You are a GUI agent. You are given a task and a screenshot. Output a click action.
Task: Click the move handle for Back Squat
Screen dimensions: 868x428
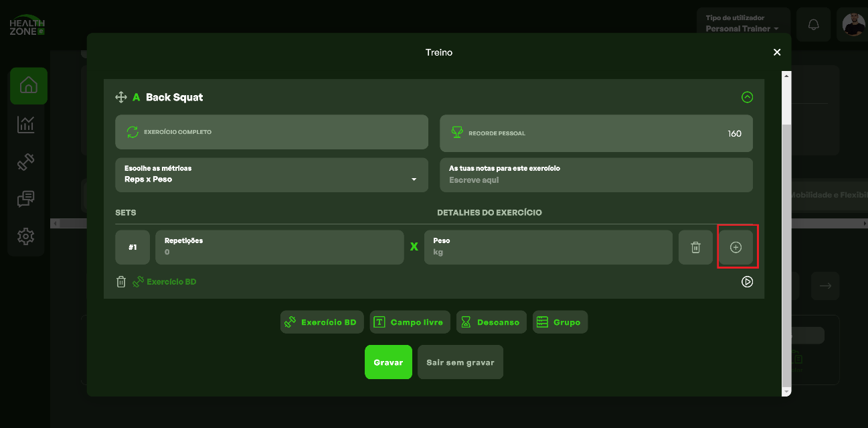click(x=121, y=97)
